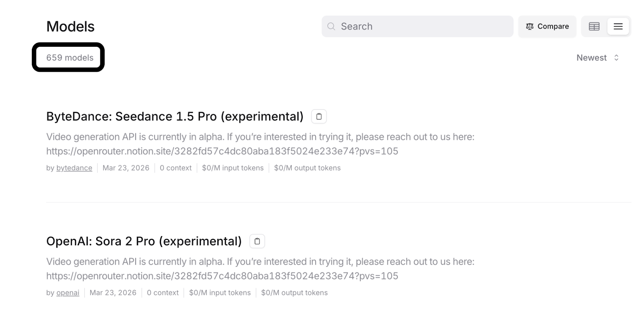Open the Compare models button
Screen dimensions: 644x319
tap(547, 27)
